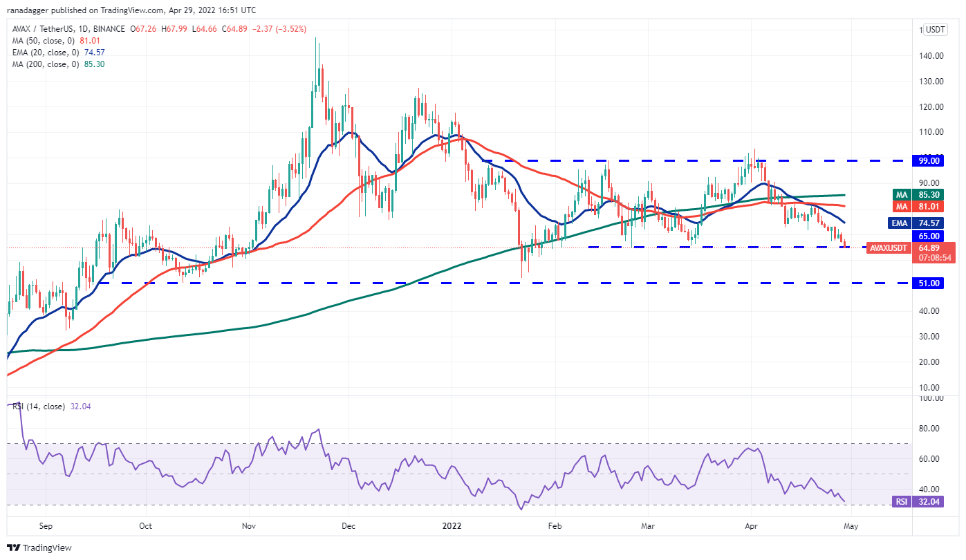Click the Nov label on the time axis
This screenshot has width=966, height=560.
(250, 525)
